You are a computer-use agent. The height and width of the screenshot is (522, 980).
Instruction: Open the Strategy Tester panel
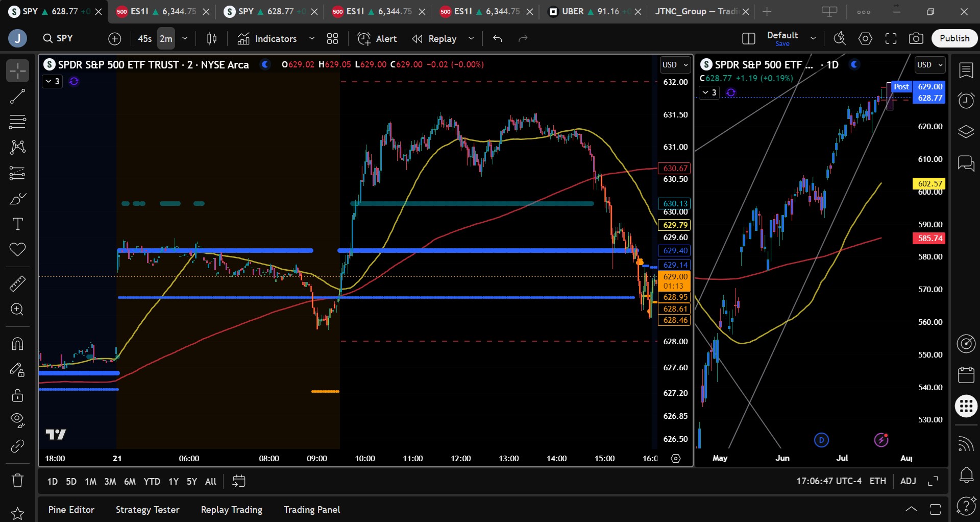(x=148, y=510)
